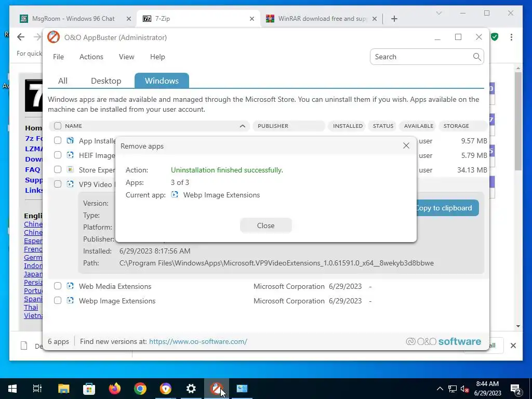Click the Webp icon in Remove apps dialog

pyautogui.click(x=175, y=195)
